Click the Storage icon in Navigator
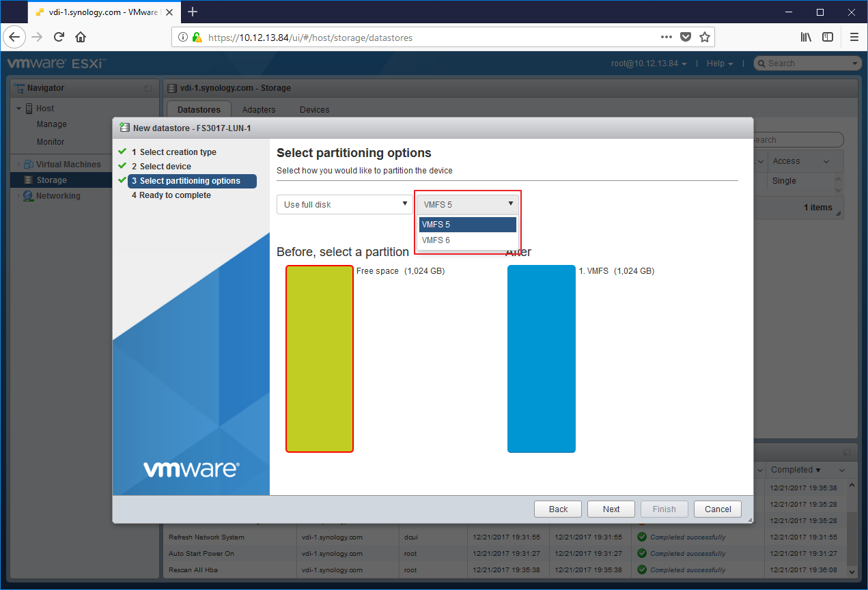Viewport: 868px width, 590px height. [29, 180]
